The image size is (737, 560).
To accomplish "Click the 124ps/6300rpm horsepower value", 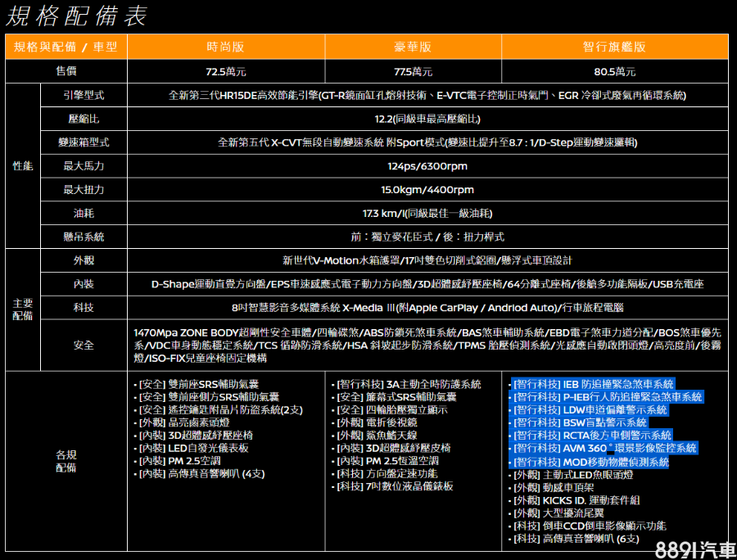I will 427,166.
